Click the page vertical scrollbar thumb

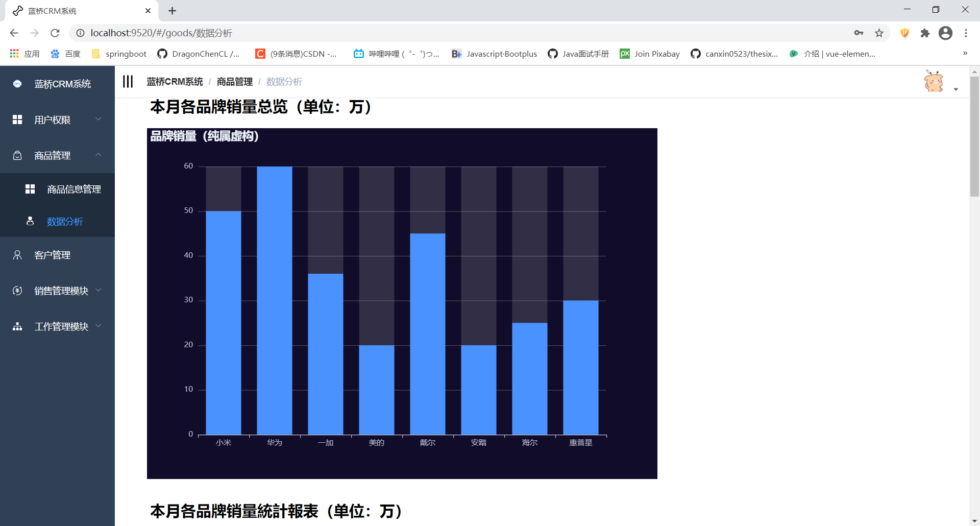click(x=974, y=136)
